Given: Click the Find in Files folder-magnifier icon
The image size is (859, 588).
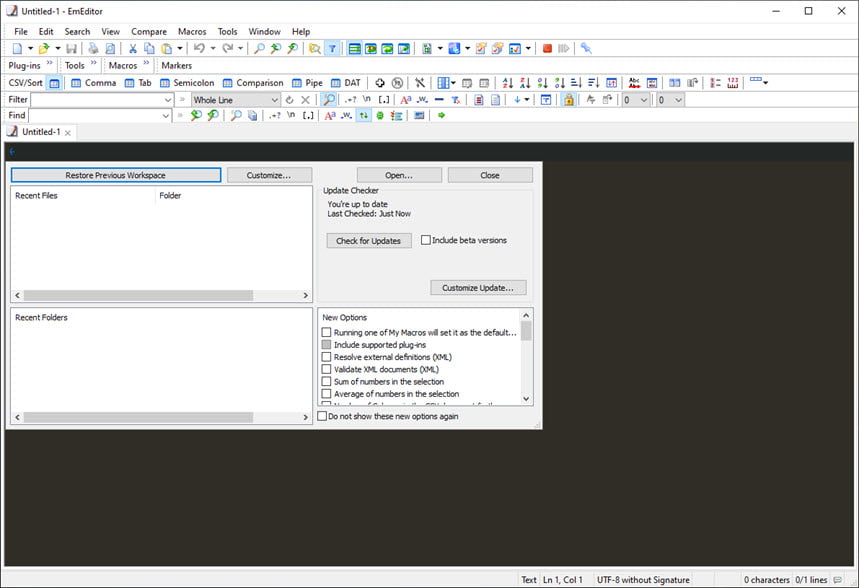Looking at the screenshot, I should pyautogui.click(x=314, y=49).
